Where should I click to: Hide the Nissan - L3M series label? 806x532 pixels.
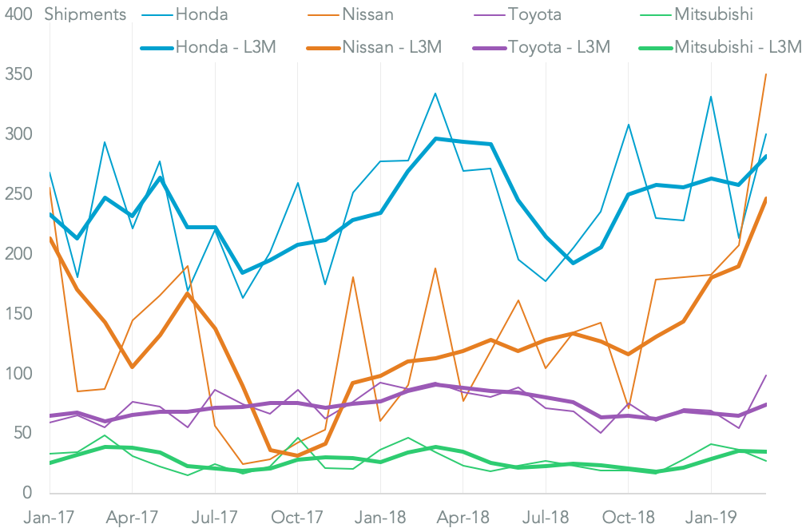click(391, 47)
